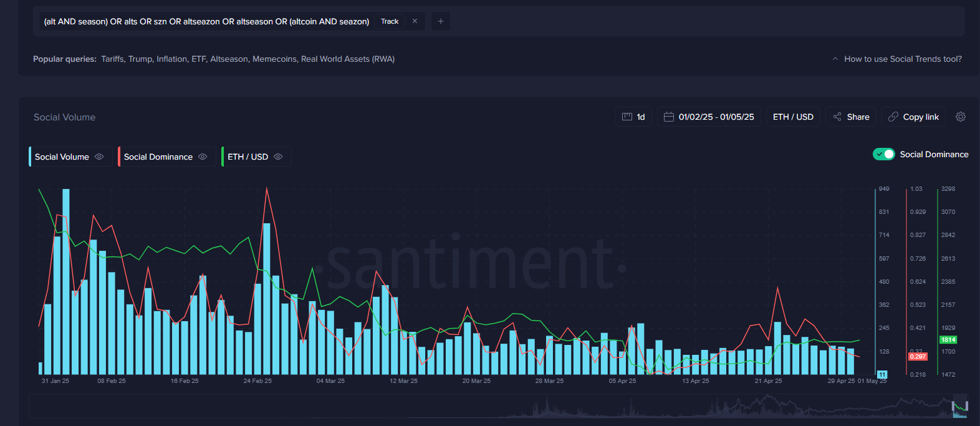Click the 08 Feb 25 axis label
The height and width of the screenshot is (426, 980).
click(x=112, y=380)
